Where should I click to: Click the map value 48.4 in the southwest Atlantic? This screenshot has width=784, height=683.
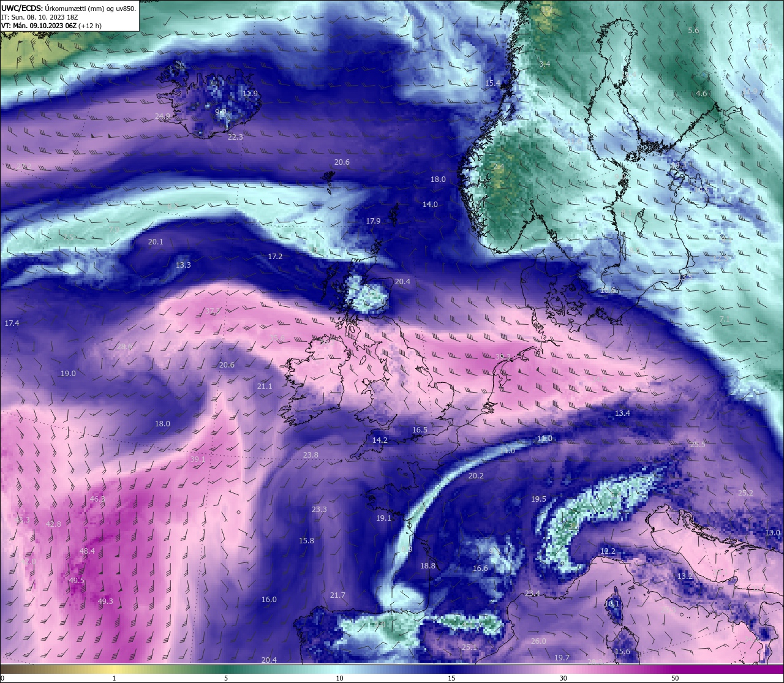coord(87,551)
